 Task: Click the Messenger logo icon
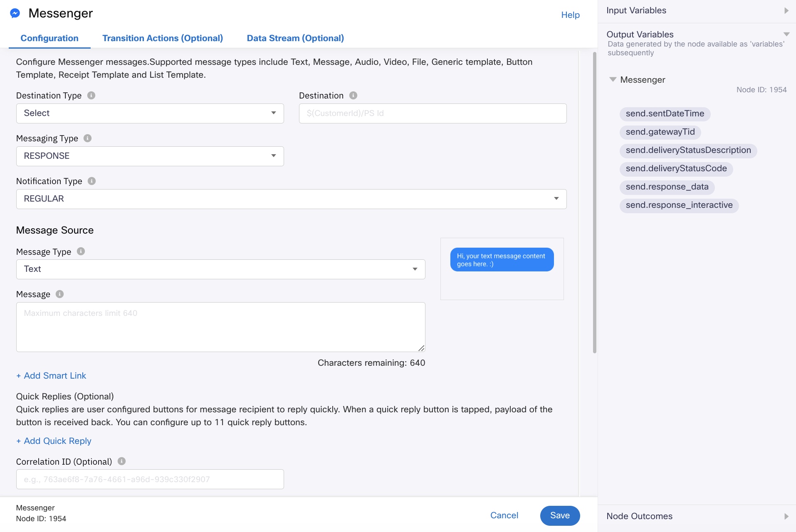pos(15,13)
